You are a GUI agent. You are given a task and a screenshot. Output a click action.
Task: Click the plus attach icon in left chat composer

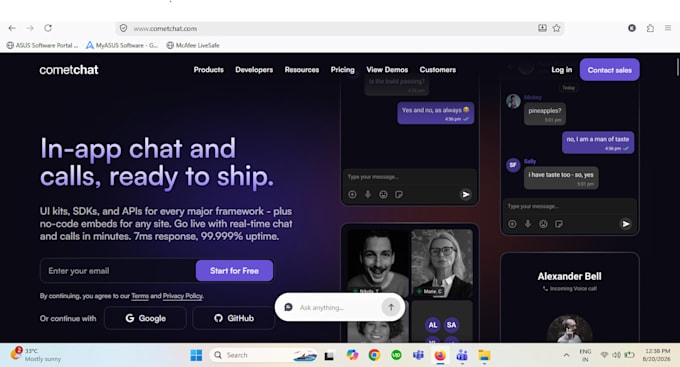pyautogui.click(x=352, y=195)
